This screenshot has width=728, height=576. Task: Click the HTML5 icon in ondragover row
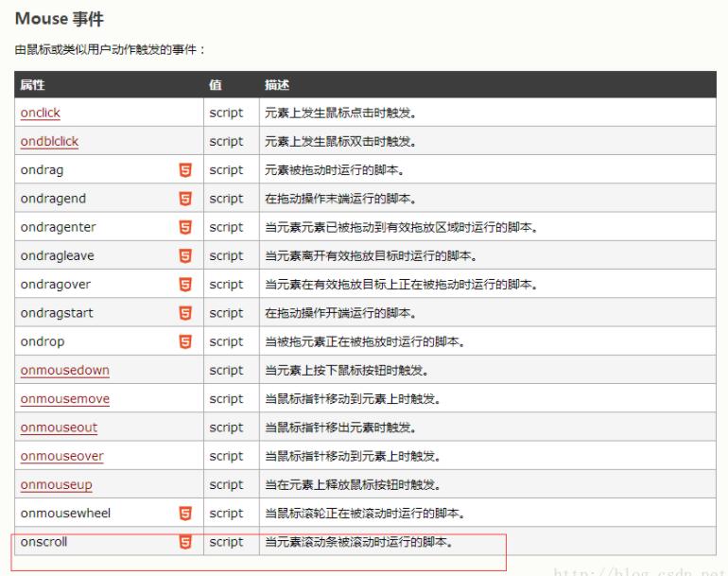(x=185, y=285)
